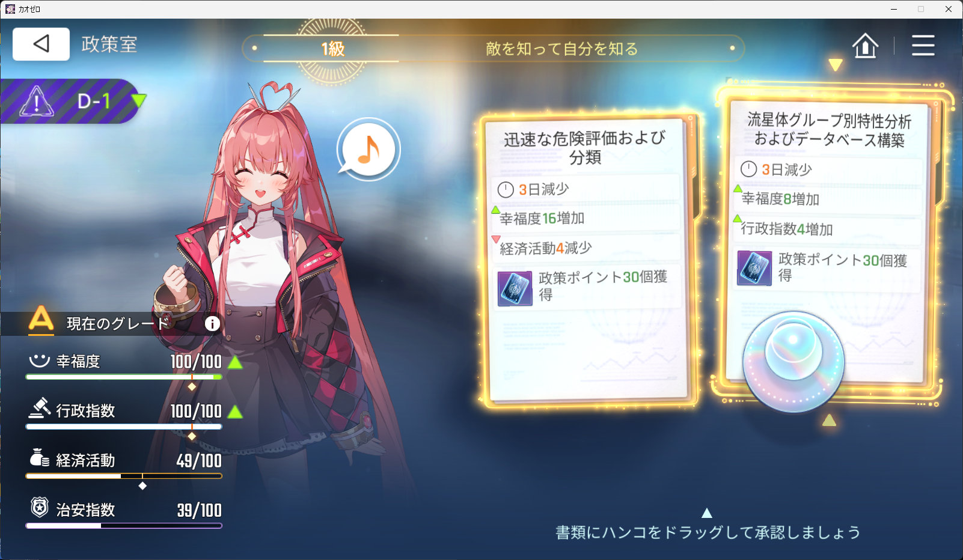Click the info icon beside 現在のグレード

212,324
